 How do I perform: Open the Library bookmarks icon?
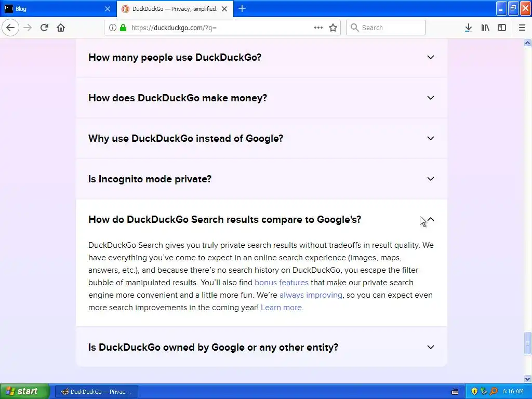(x=485, y=28)
